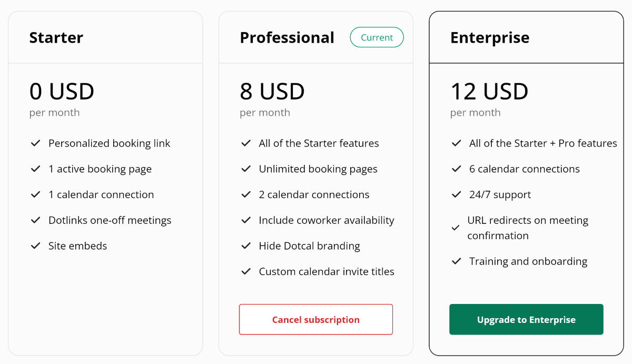This screenshot has height=364, width=632.
Task: Select the Starter plan heading
Action: (x=56, y=38)
